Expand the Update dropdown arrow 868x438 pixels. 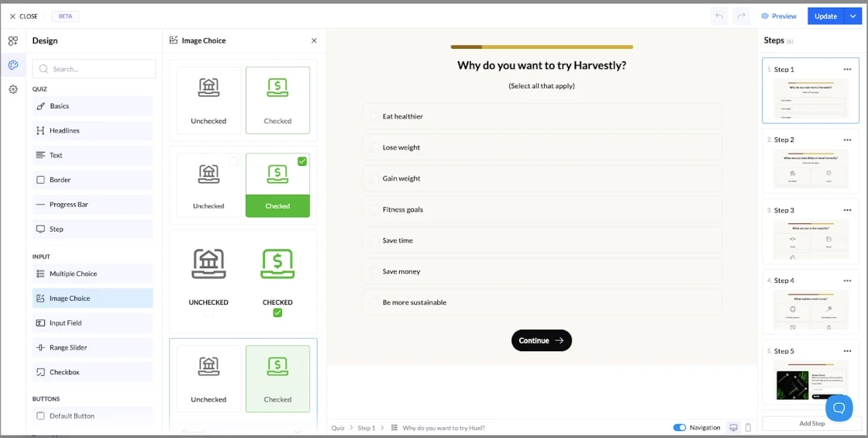coord(852,16)
